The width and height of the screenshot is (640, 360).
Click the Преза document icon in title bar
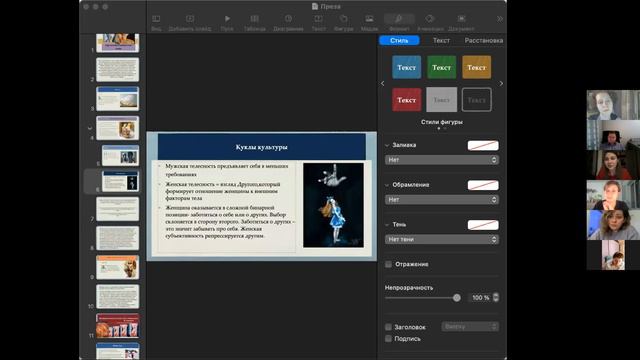(315, 7)
